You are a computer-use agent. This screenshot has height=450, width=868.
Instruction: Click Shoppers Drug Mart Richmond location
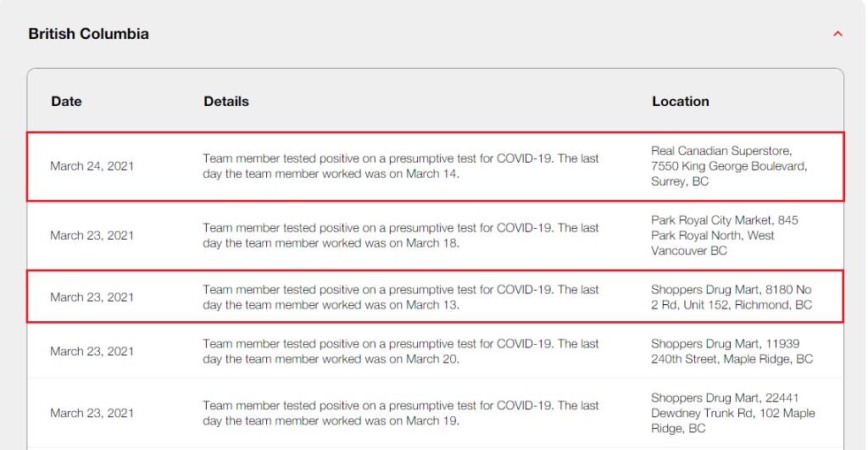click(x=731, y=297)
